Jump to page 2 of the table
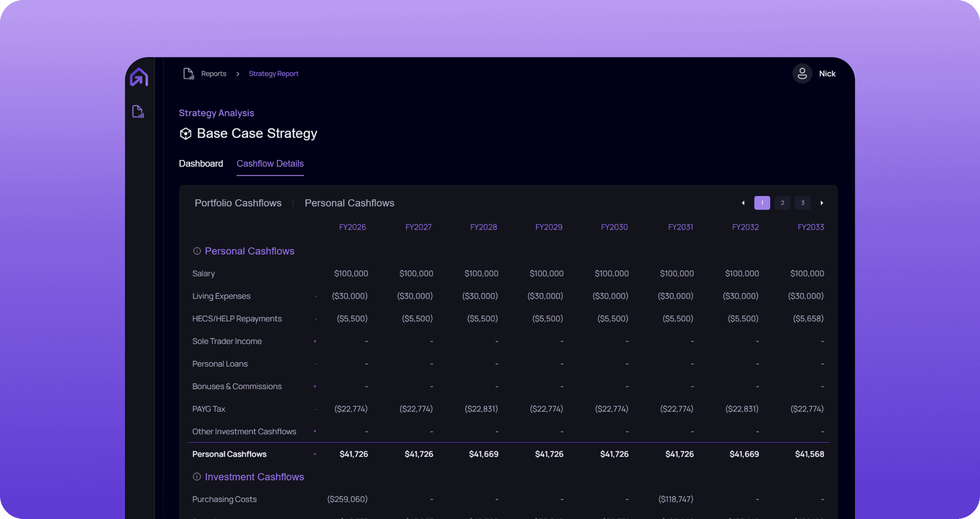 782,203
